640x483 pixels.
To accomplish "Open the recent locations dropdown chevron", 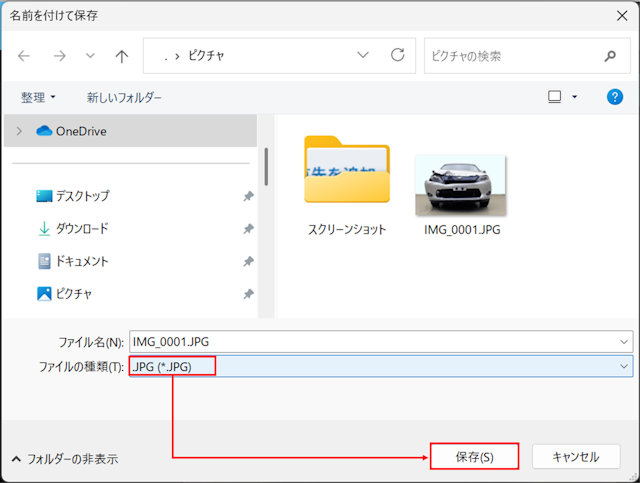I will (x=90, y=56).
